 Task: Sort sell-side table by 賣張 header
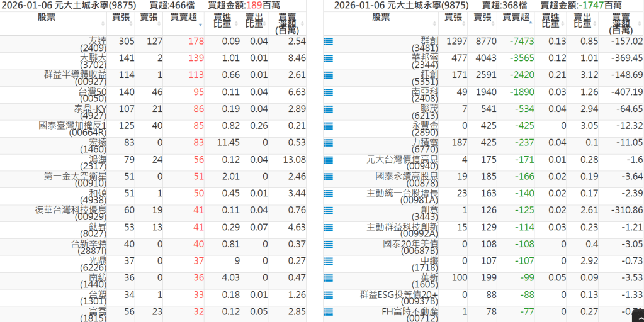pyautogui.click(x=483, y=18)
